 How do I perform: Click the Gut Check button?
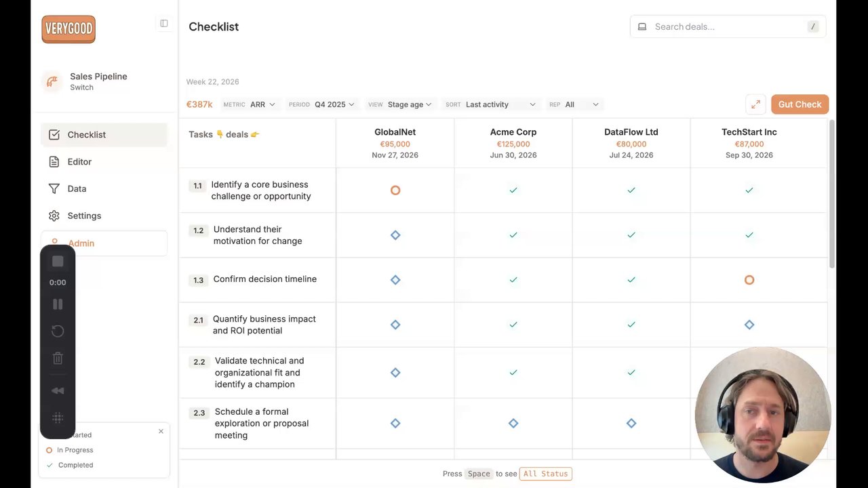coord(800,104)
